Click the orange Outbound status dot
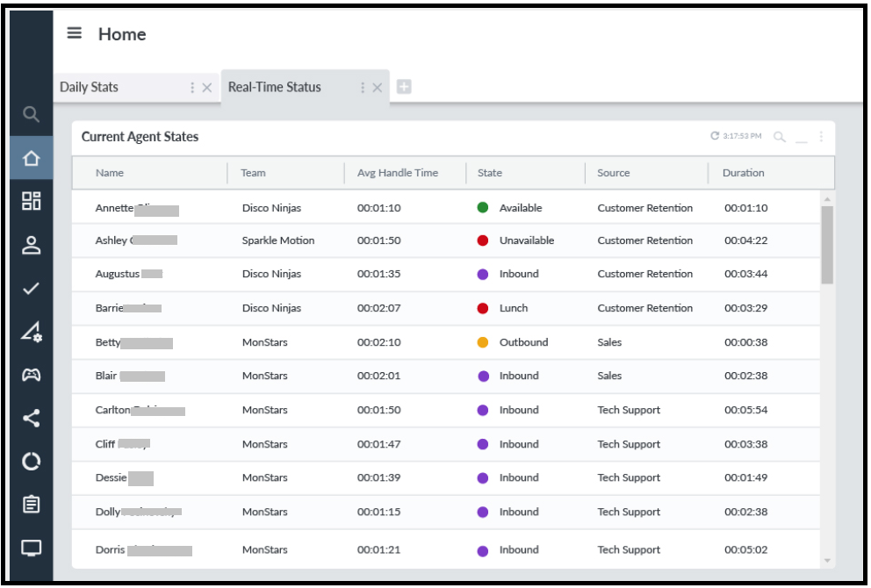Viewport: 871px width, 588px height. [x=483, y=342]
